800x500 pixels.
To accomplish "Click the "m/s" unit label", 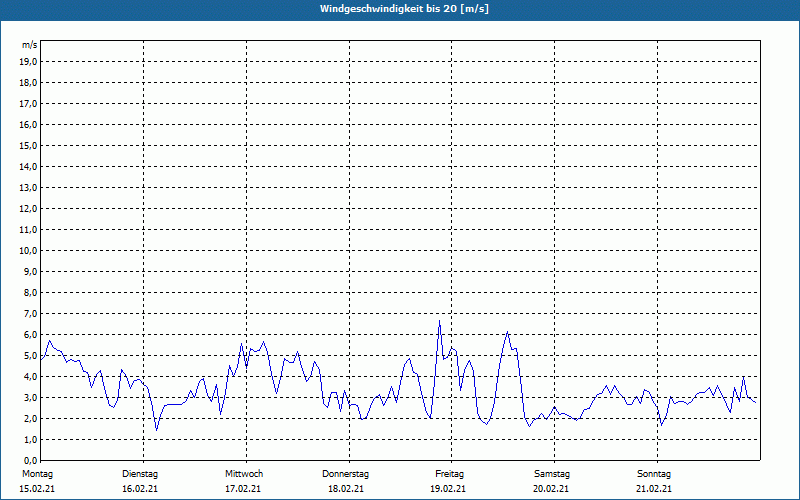I will [x=30, y=45].
